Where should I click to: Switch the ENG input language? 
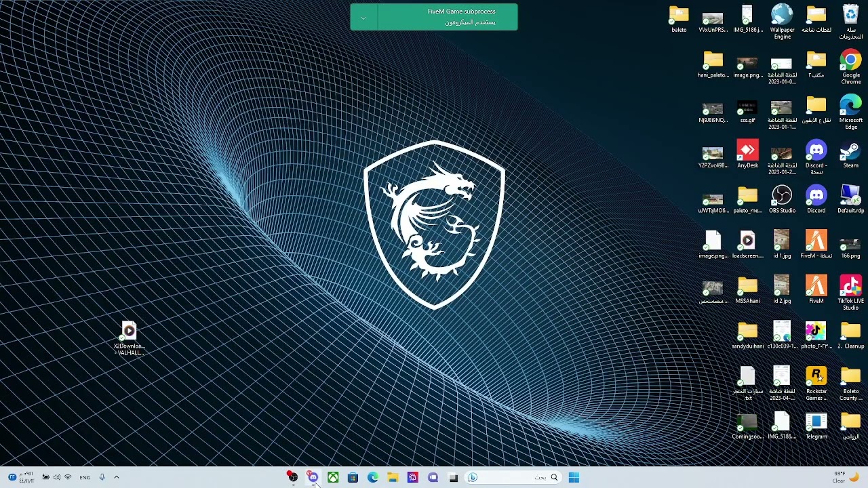(x=85, y=477)
